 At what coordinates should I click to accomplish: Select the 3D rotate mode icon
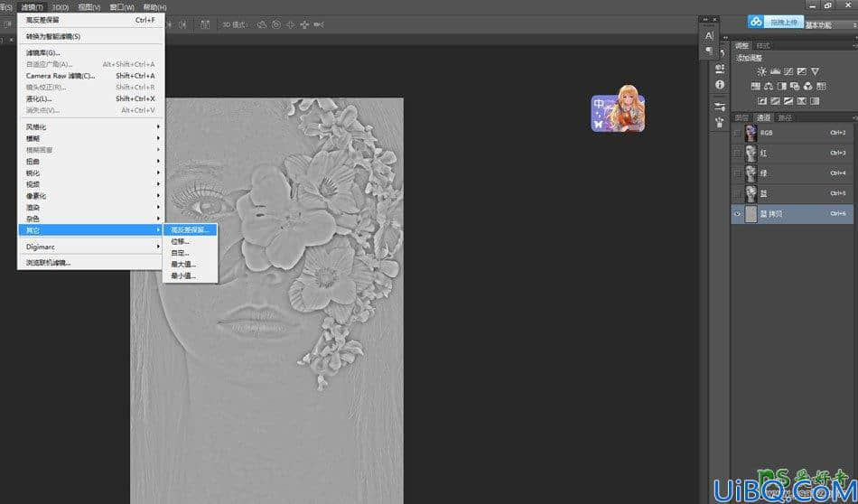[262, 24]
